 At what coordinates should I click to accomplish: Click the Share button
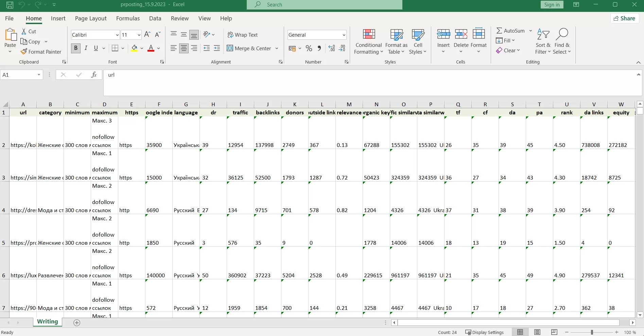coord(625,18)
